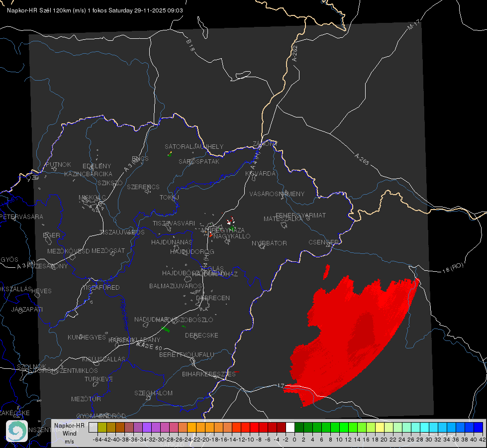This screenshot has width=487, height=448.
Task: Click the BERETTYÓÚJFALU town label
Action: tap(187, 354)
